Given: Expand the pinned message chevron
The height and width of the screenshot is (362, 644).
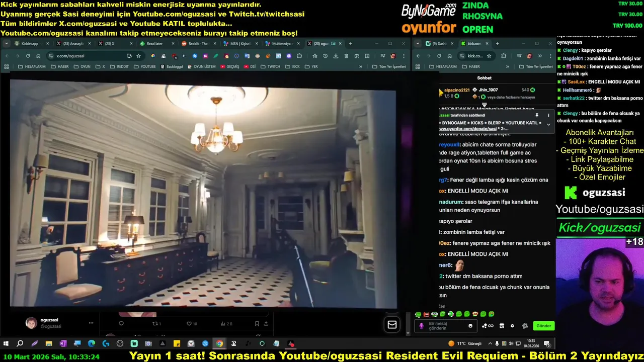Looking at the screenshot, I should pos(548,124).
